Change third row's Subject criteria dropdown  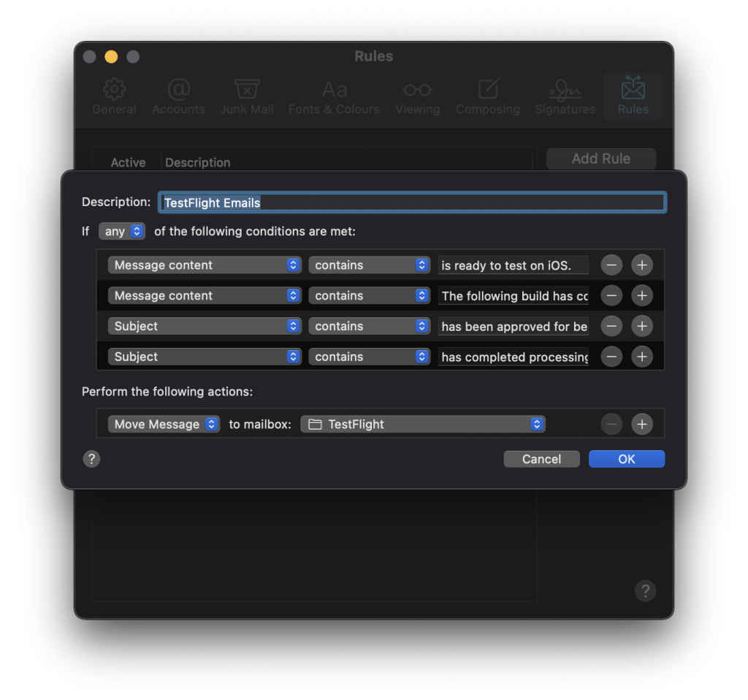[x=205, y=327]
